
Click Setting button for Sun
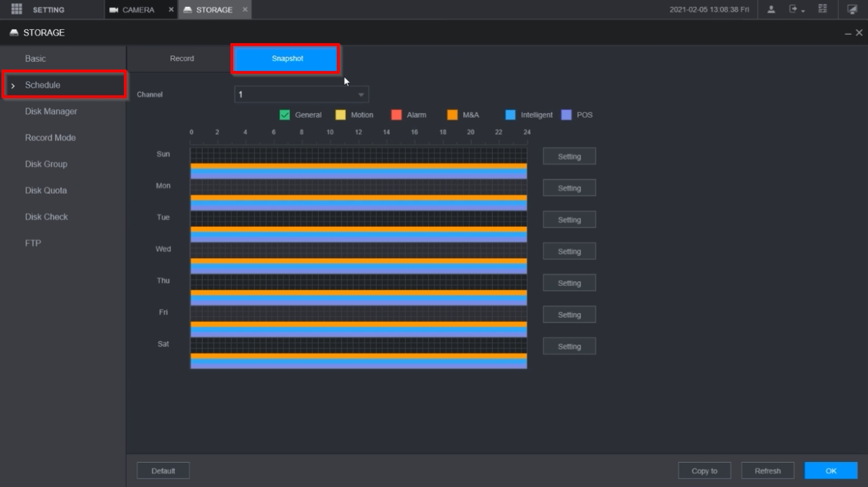pos(569,157)
